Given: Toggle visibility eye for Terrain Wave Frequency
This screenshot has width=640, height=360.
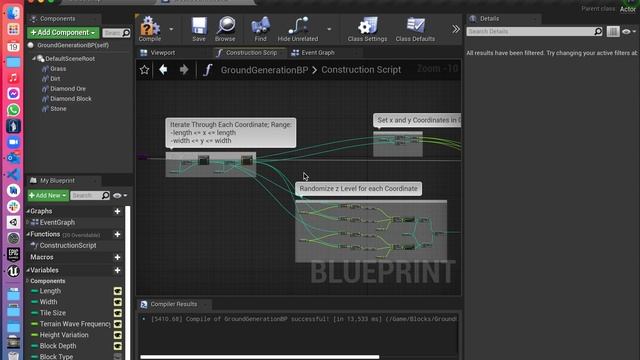Looking at the screenshot, I should tap(118, 324).
